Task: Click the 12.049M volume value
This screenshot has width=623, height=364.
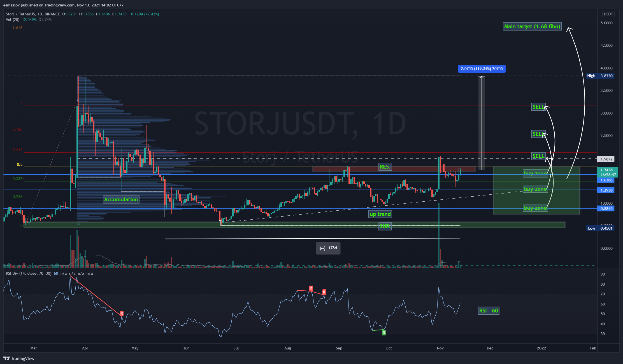Action: 29,20
